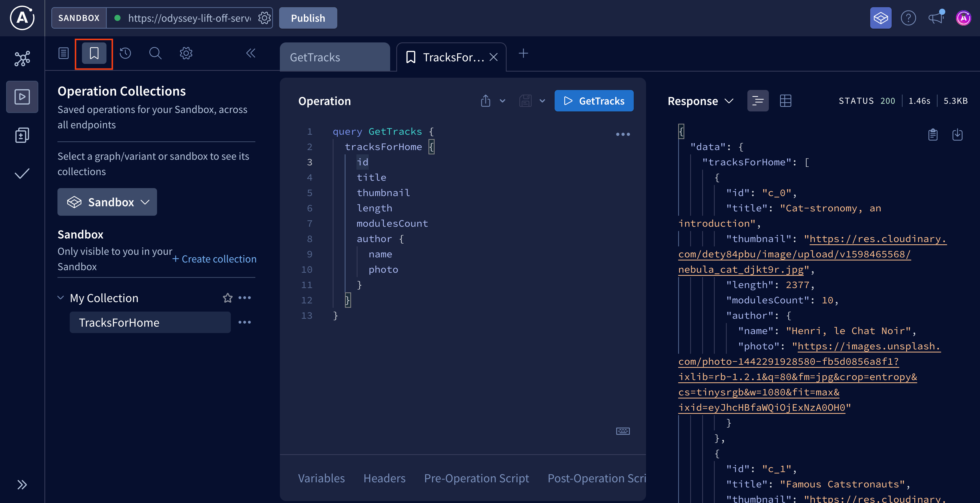Open the Operation Collections bookmark panel
The image size is (980, 503).
click(94, 53)
